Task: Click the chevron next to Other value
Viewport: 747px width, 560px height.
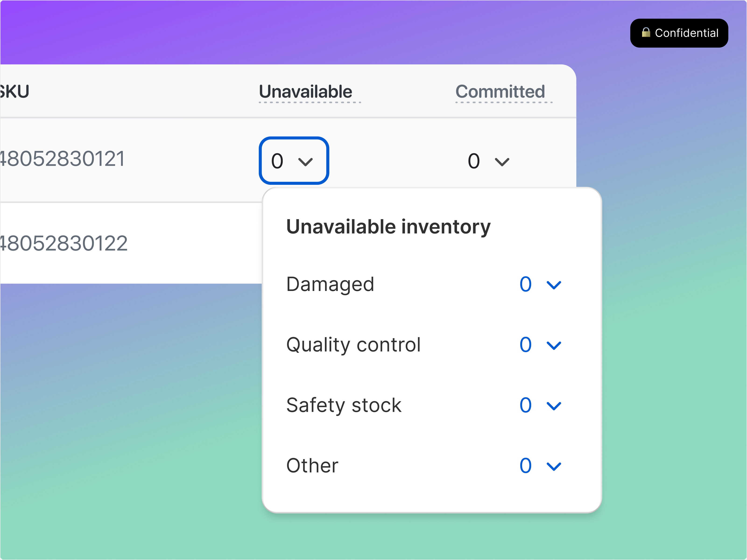Action: (x=554, y=466)
